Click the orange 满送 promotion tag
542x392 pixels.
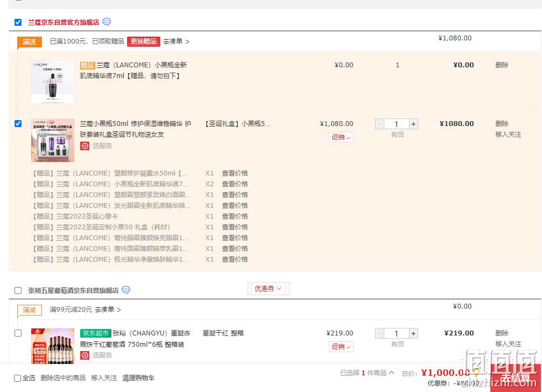(x=30, y=42)
